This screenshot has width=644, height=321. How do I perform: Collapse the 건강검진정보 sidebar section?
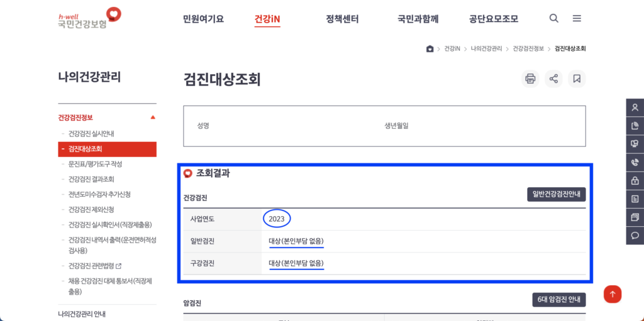153,117
